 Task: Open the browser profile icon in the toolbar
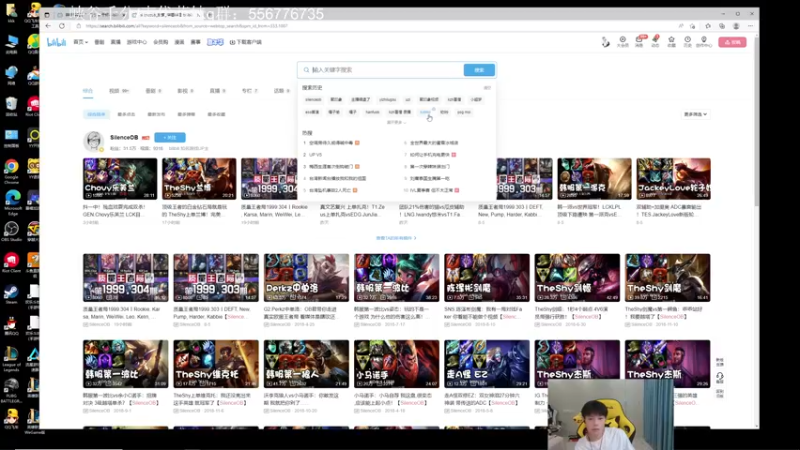click(736, 26)
